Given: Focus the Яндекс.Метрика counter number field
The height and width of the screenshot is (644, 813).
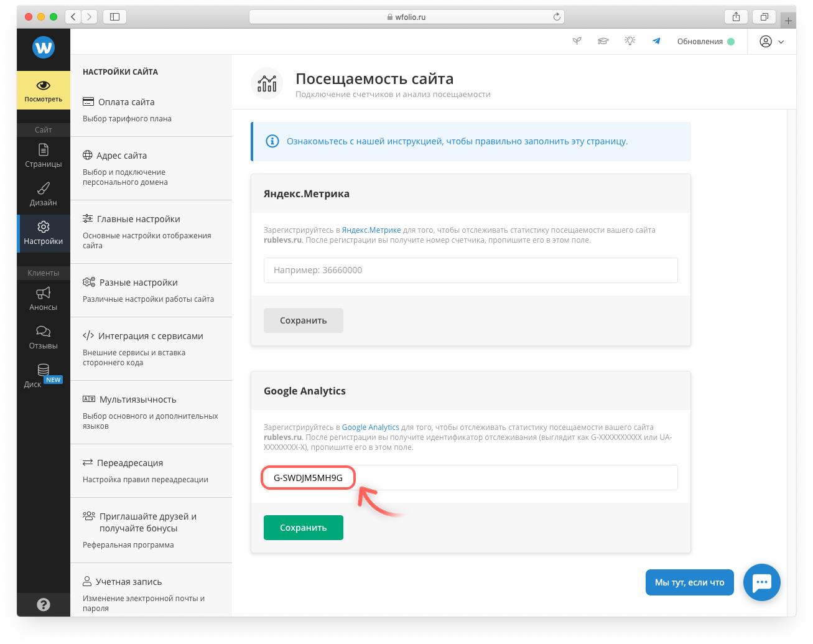Looking at the screenshot, I should click(x=471, y=270).
